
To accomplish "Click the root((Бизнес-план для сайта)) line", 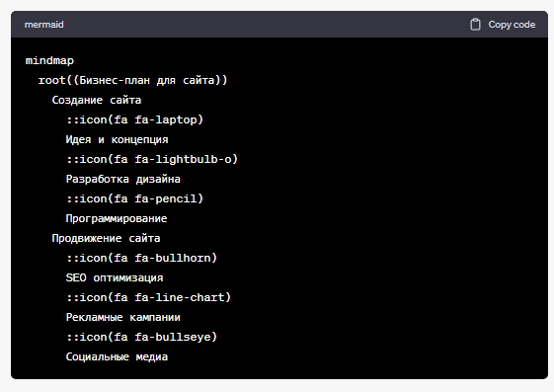I will coord(133,80).
